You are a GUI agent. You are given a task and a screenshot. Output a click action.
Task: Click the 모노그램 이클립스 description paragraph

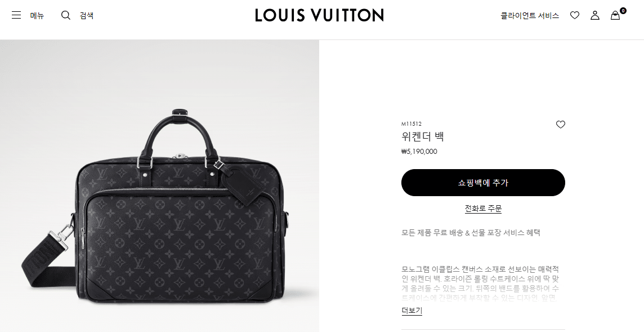point(480,284)
